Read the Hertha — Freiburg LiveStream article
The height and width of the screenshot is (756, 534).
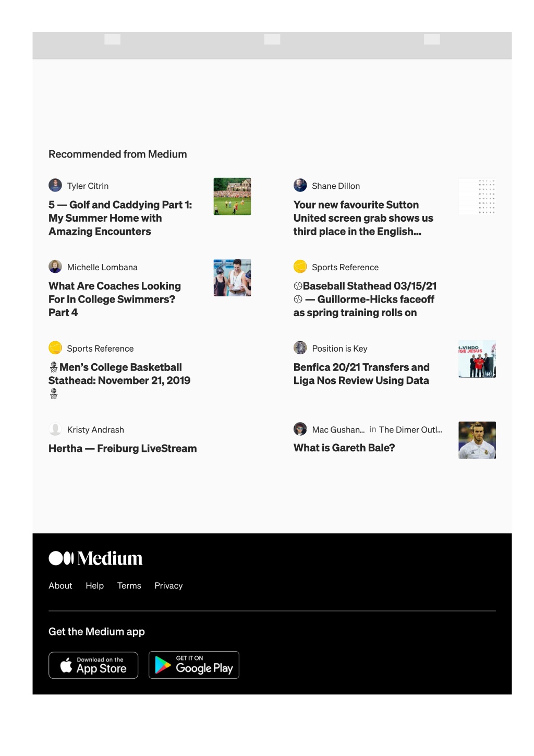point(123,449)
